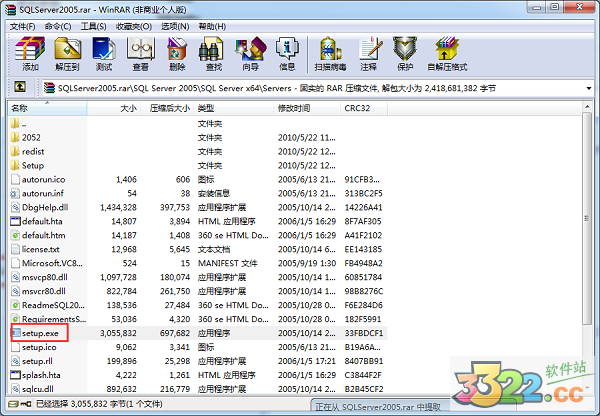The height and width of the screenshot is (416, 600).
Task: Select the Setup folder icon
Action: click(15, 165)
